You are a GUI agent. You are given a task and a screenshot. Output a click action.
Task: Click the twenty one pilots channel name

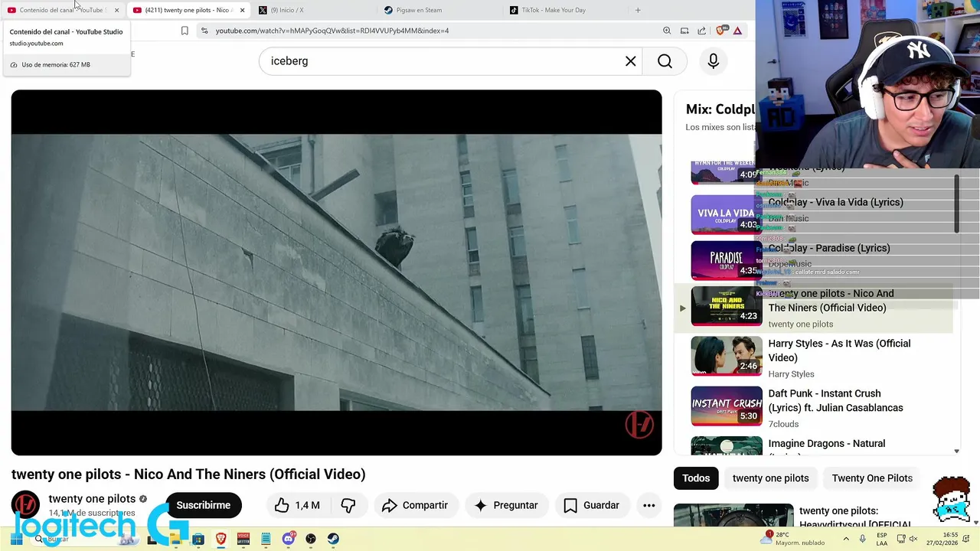pos(92,499)
